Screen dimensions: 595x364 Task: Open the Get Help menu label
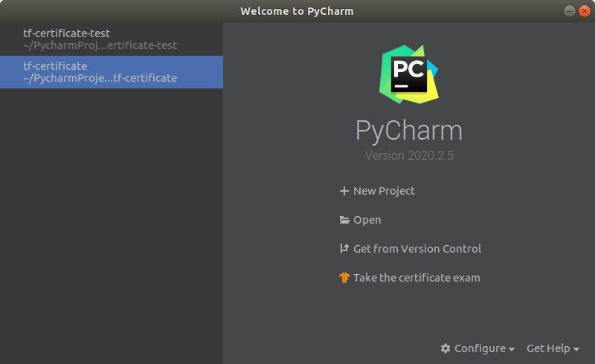coord(548,348)
